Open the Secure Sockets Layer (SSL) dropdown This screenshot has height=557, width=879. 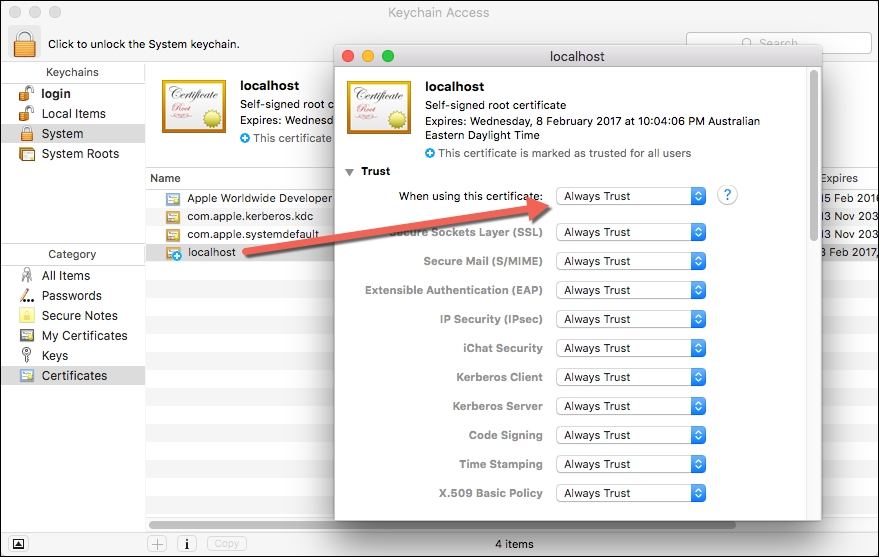(x=630, y=232)
